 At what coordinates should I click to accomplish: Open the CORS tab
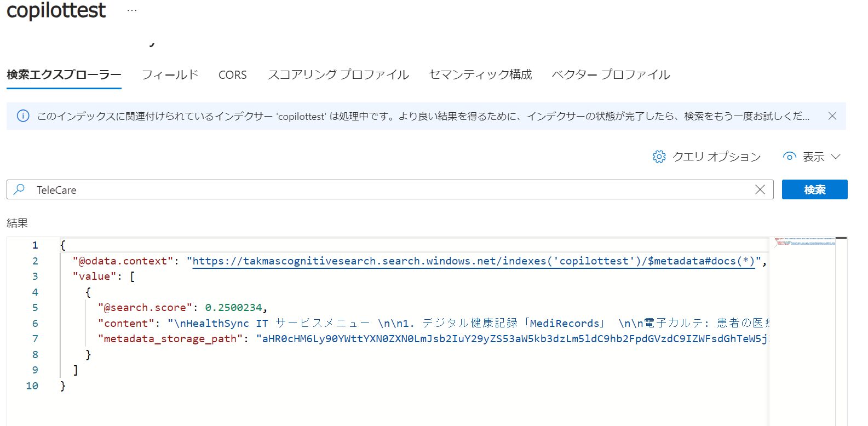pyautogui.click(x=233, y=74)
